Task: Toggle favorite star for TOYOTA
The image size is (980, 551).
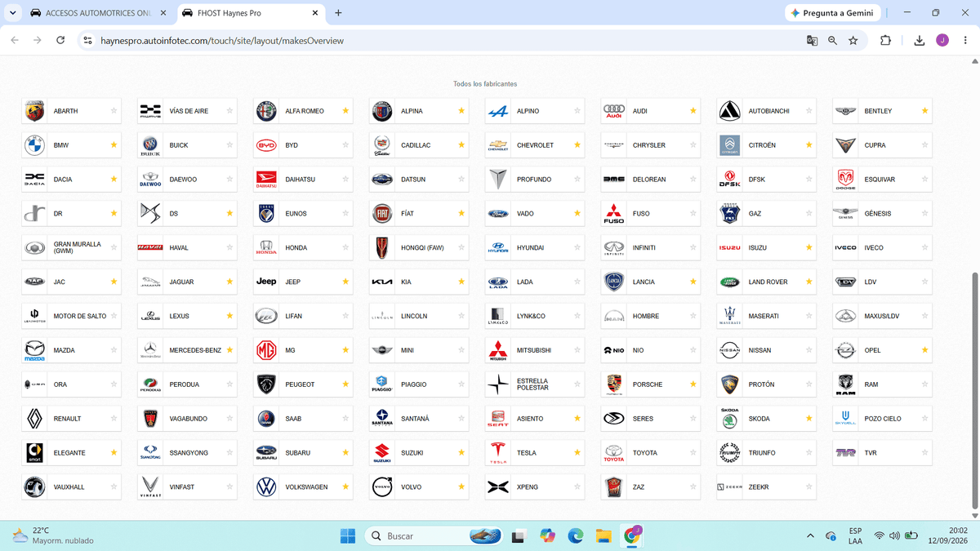Action: 693,453
